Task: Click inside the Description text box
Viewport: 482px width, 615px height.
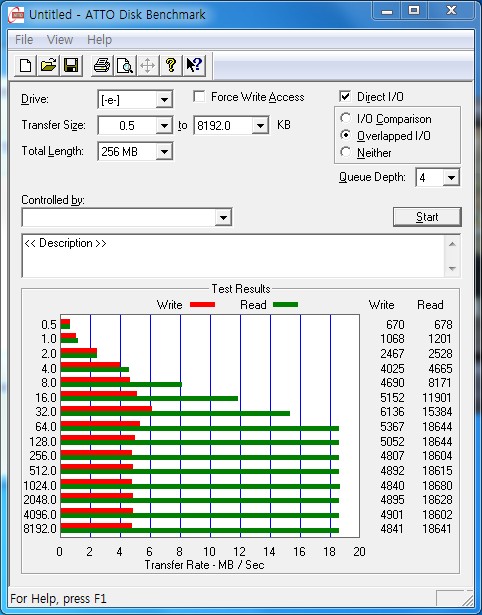Action: click(x=233, y=256)
